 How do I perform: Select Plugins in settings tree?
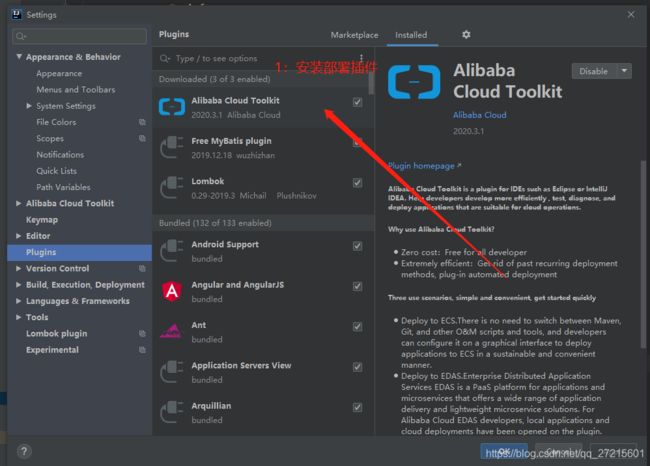point(80,252)
